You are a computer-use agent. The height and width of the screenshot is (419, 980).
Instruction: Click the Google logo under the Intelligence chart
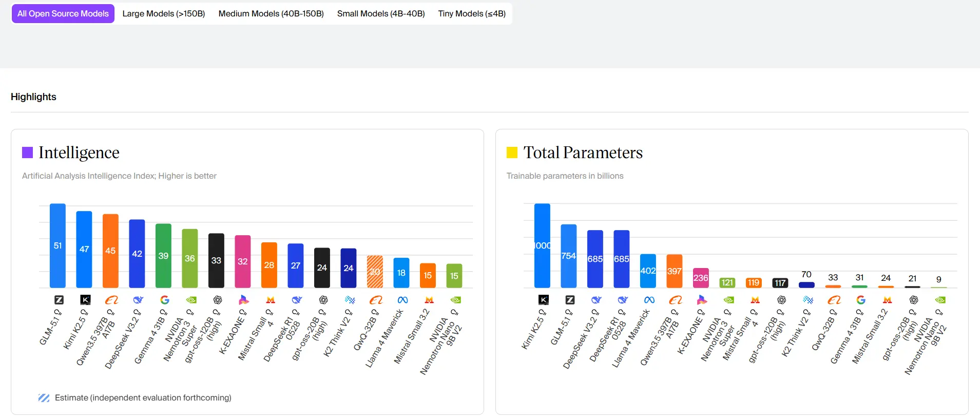(164, 300)
